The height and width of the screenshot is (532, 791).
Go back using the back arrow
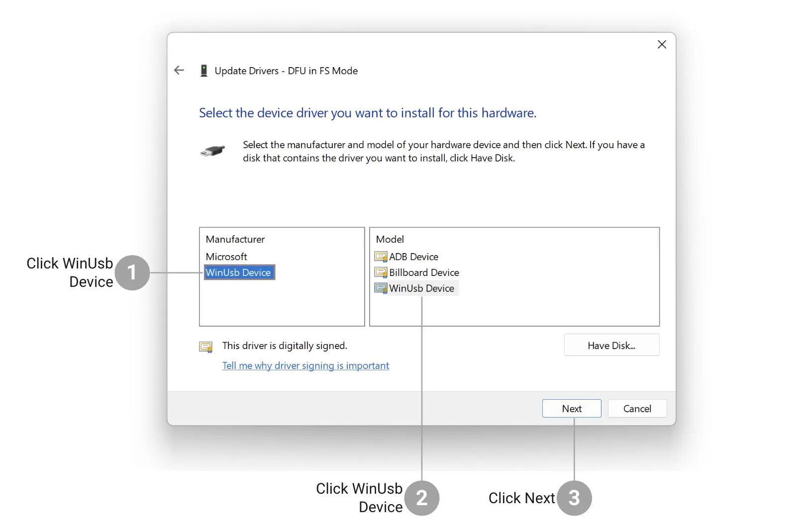click(179, 71)
